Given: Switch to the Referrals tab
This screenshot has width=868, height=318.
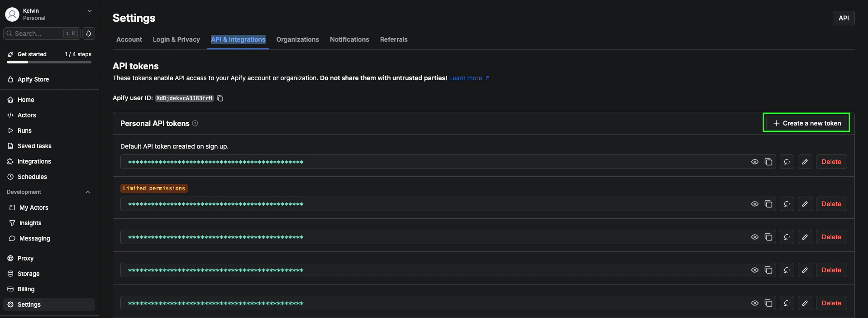Looking at the screenshot, I should (x=394, y=39).
